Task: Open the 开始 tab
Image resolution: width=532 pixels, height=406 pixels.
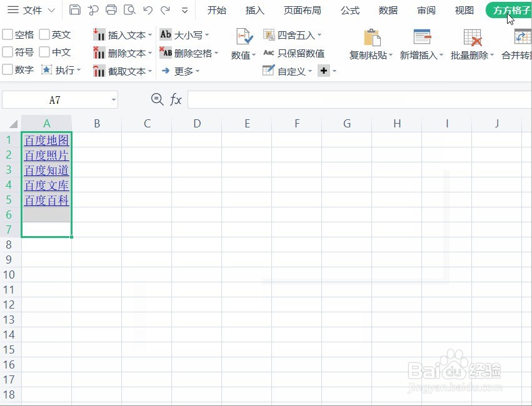Action: [216, 10]
